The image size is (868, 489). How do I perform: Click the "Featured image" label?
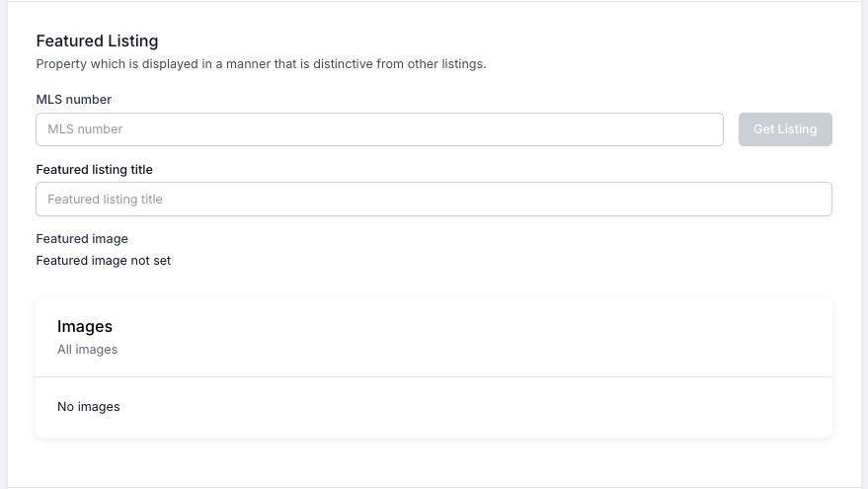82,239
